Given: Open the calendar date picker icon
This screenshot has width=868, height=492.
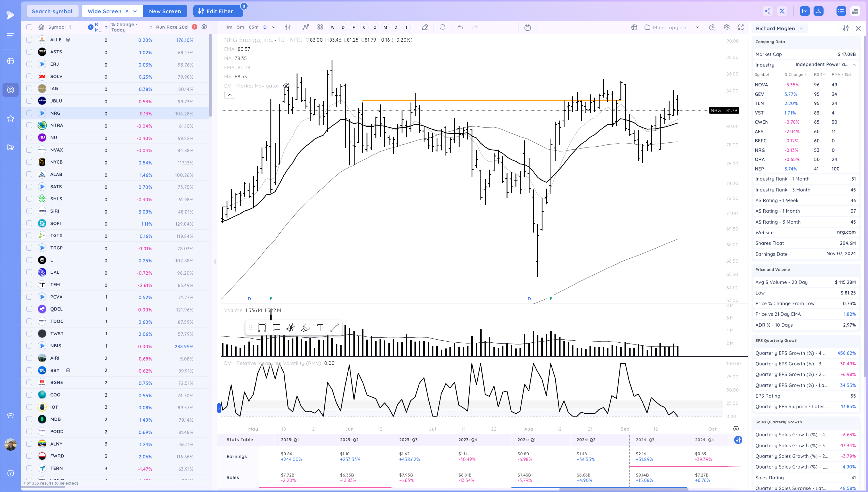Looking at the screenshot, I should [x=527, y=27].
